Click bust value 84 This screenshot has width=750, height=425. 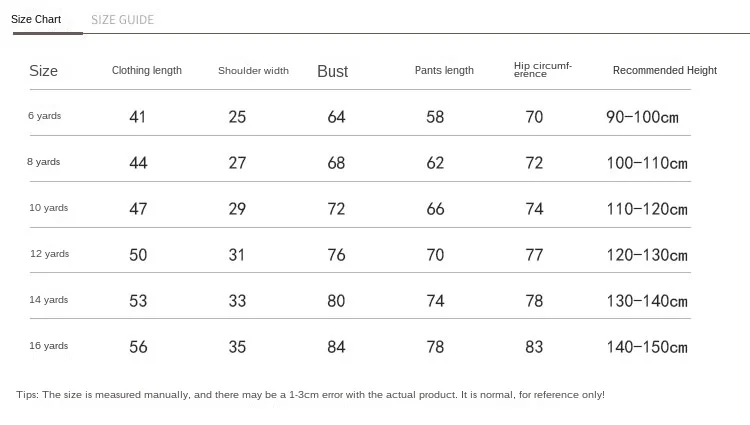pos(336,347)
